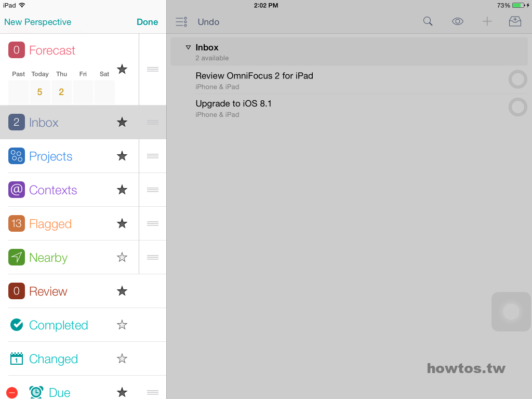Tap the AssistiveTouch floating button
Viewport: 532px width, 399px height.
511,312
